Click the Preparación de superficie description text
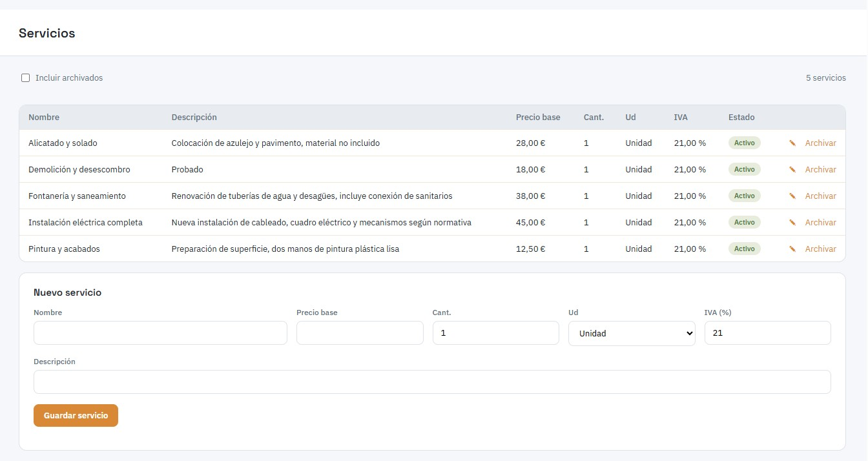Viewport: 868px width, 461px height. tap(285, 249)
